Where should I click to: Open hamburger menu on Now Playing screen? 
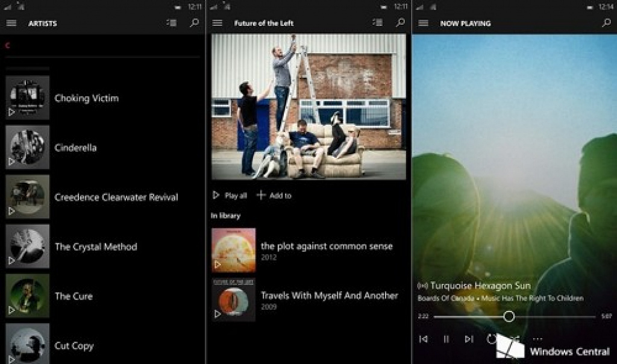424,24
